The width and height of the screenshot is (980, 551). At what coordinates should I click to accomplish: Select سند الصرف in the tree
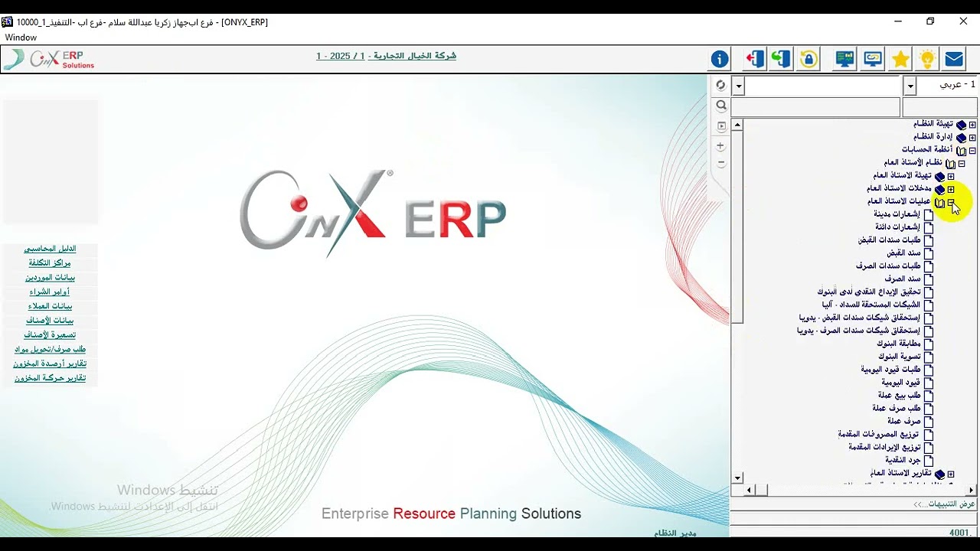[903, 279]
